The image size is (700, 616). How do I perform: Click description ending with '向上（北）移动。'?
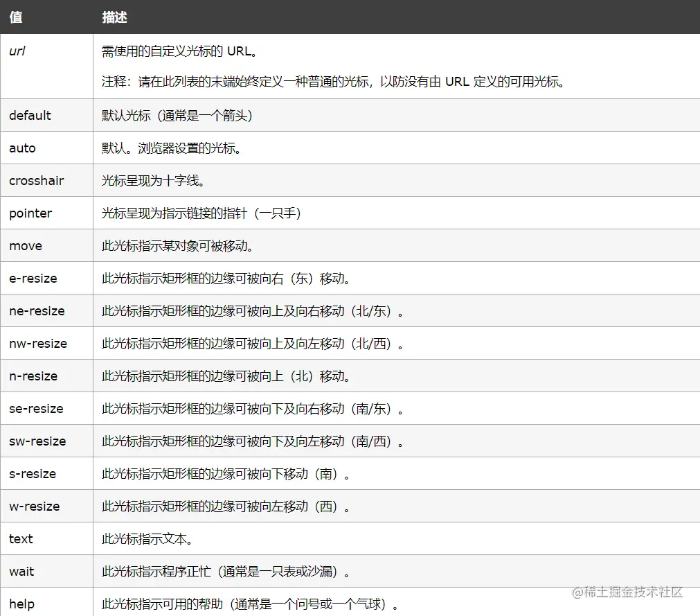[x=226, y=376]
